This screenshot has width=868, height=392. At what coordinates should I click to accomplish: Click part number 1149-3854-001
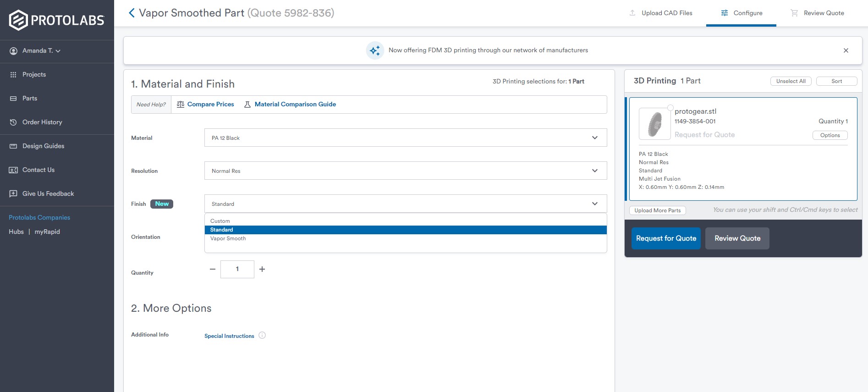[x=695, y=121]
